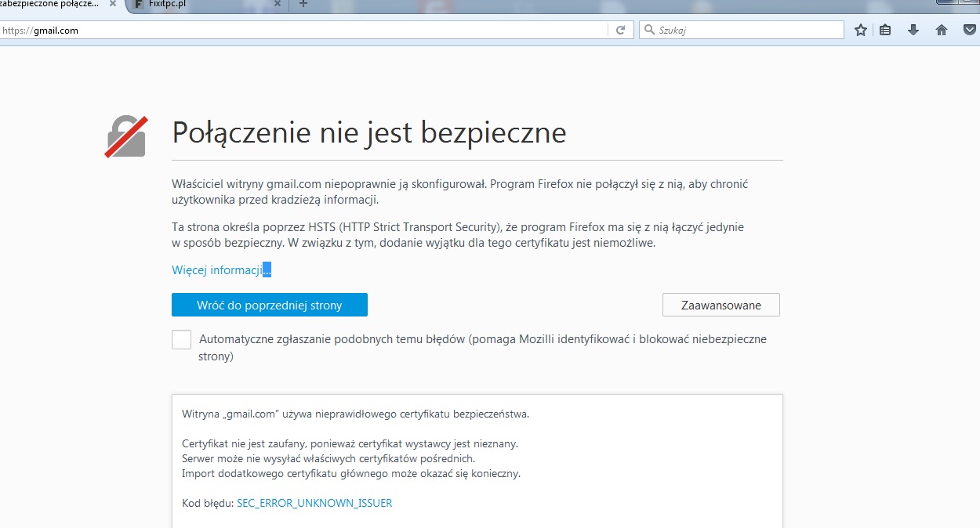Focus the address bar showing https://gmail.com

[304, 31]
